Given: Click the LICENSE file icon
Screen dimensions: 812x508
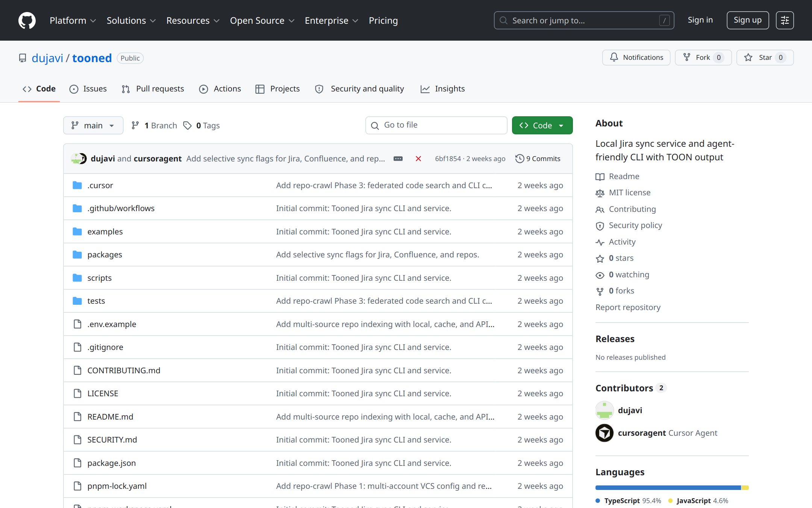Looking at the screenshot, I should click(77, 394).
